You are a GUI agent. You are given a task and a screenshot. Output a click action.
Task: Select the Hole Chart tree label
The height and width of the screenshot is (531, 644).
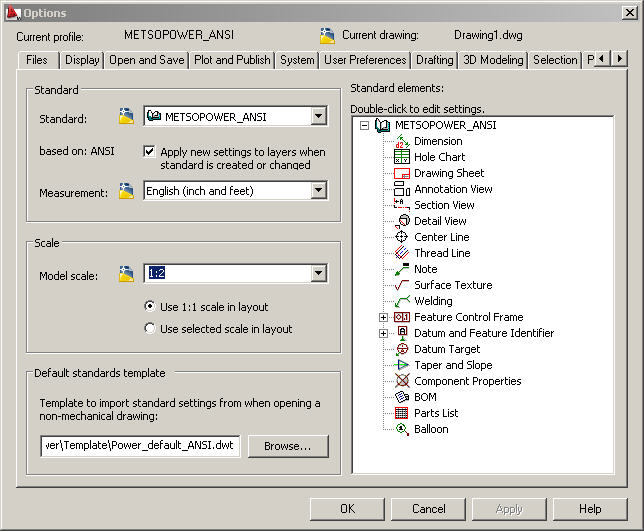click(x=439, y=157)
